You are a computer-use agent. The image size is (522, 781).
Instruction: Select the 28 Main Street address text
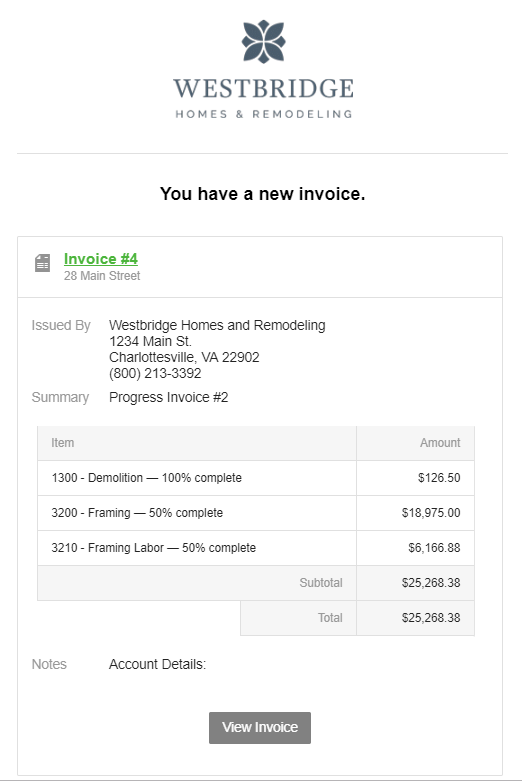(x=102, y=275)
